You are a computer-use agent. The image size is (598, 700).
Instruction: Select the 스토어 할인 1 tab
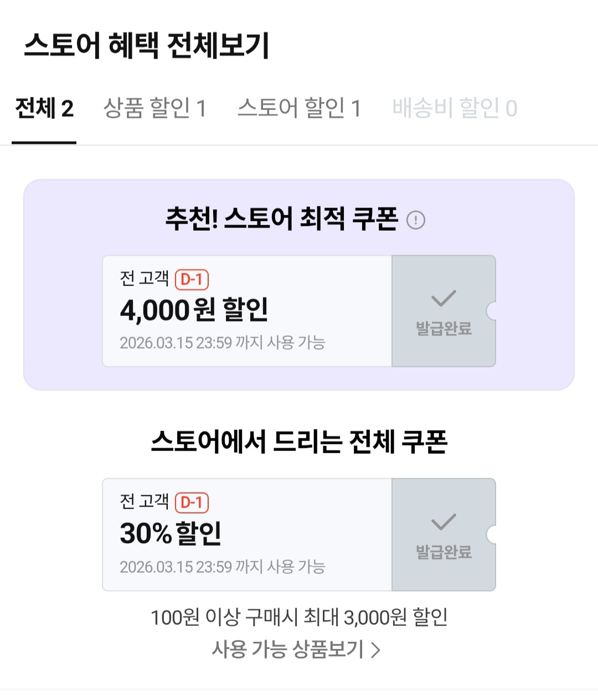[299, 108]
